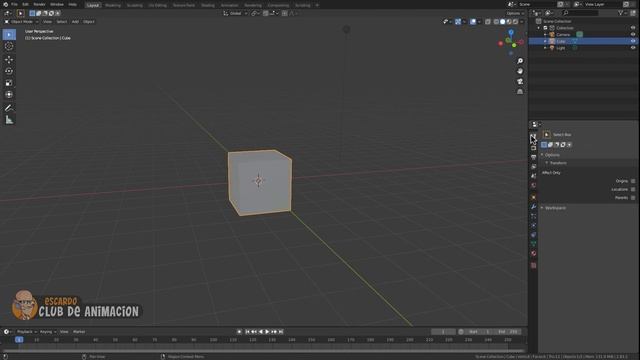The image size is (640, 360).
Task: Enable the Parents checkbox
Action: (633, 198)
